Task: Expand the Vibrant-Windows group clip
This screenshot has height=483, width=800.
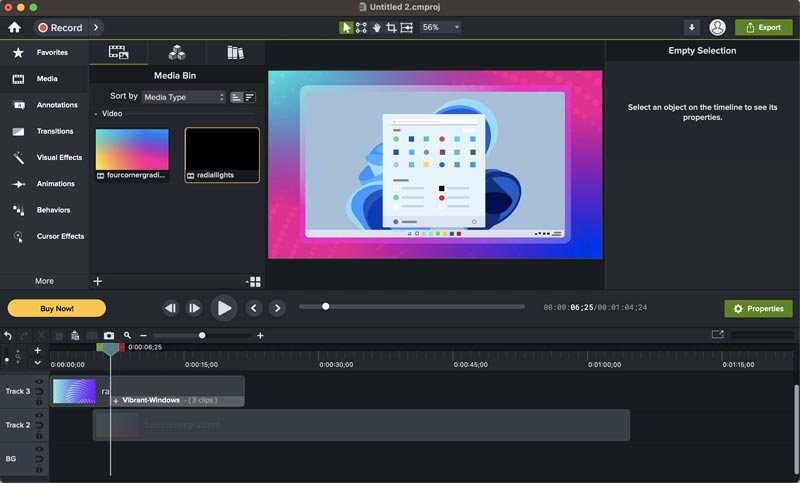Action: (x=116, y=401)
